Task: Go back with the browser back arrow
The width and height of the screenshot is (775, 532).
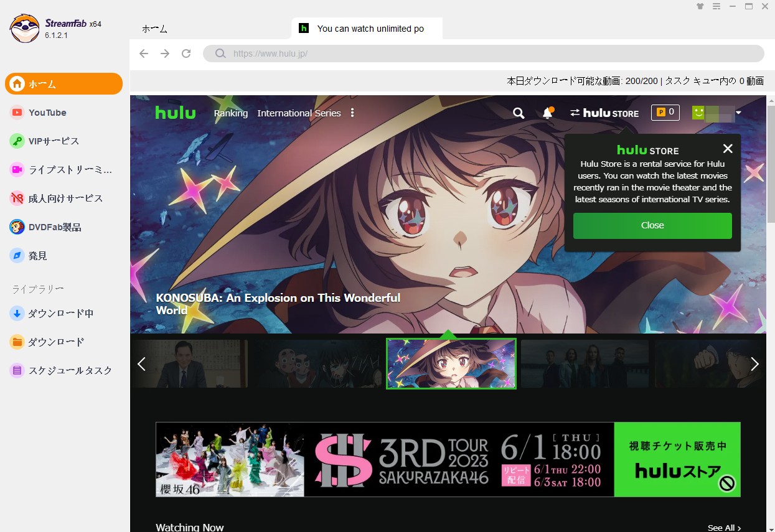Action: pos(144,54)
